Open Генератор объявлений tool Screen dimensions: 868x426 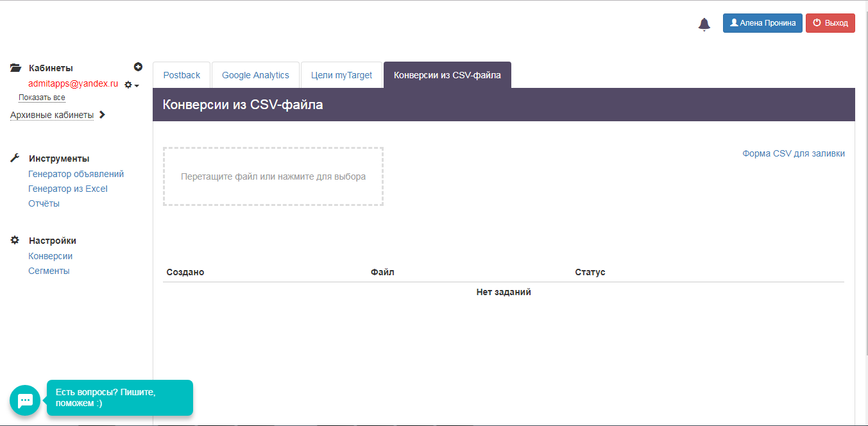point(76,174)
